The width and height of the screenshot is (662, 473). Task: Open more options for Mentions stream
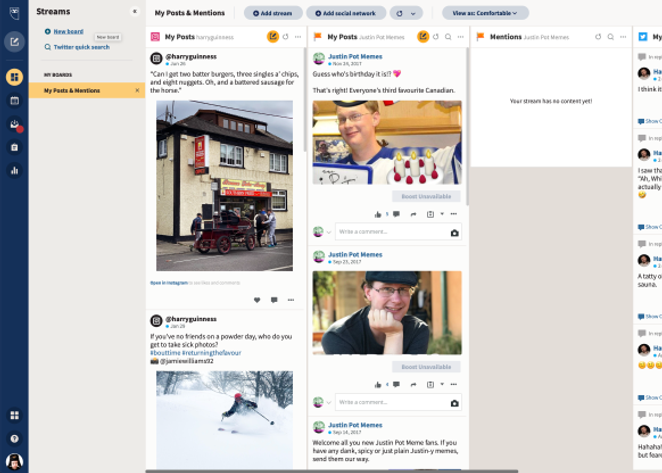point(623,37)
